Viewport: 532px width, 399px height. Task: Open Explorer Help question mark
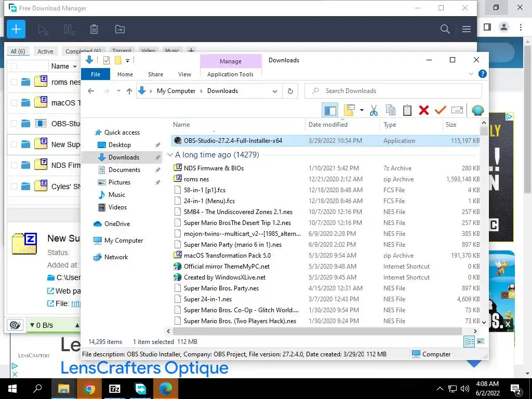(482, 74)
